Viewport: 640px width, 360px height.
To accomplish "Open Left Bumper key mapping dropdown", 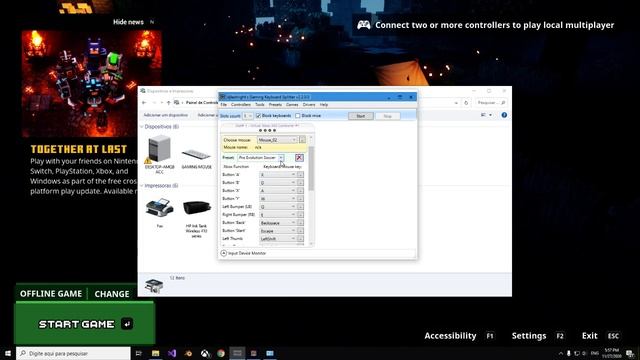I will [278, 207].
